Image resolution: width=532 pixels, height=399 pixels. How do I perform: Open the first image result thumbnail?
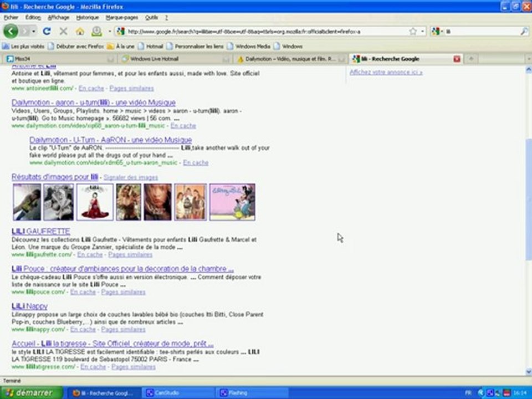27,202
